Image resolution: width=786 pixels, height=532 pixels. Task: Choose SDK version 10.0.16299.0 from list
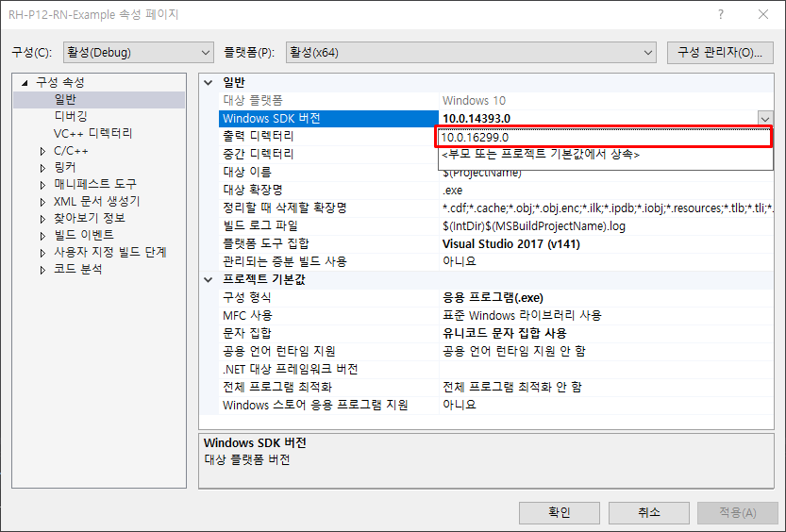coord(604,138)
